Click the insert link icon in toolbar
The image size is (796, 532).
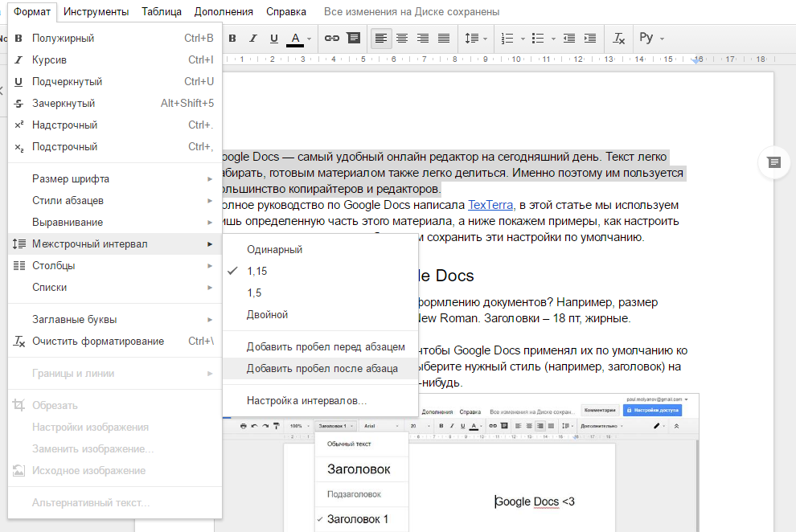click(x=331, y=38)
